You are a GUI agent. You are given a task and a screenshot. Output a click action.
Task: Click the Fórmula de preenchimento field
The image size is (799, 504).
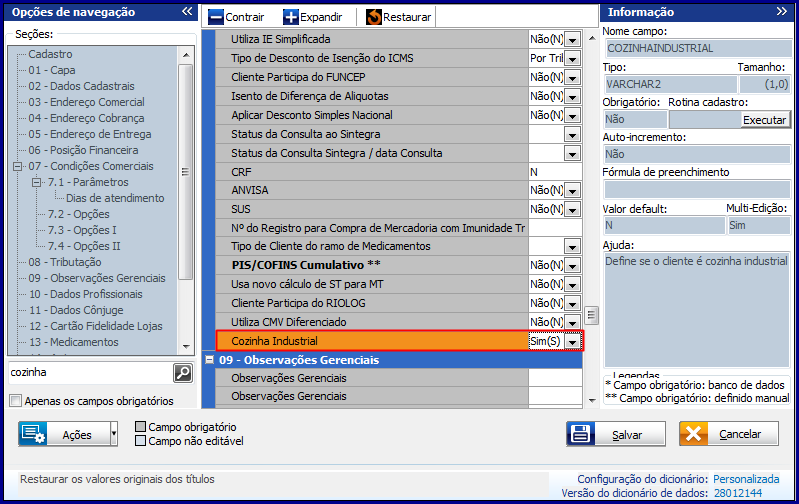[x=697, y=190]
